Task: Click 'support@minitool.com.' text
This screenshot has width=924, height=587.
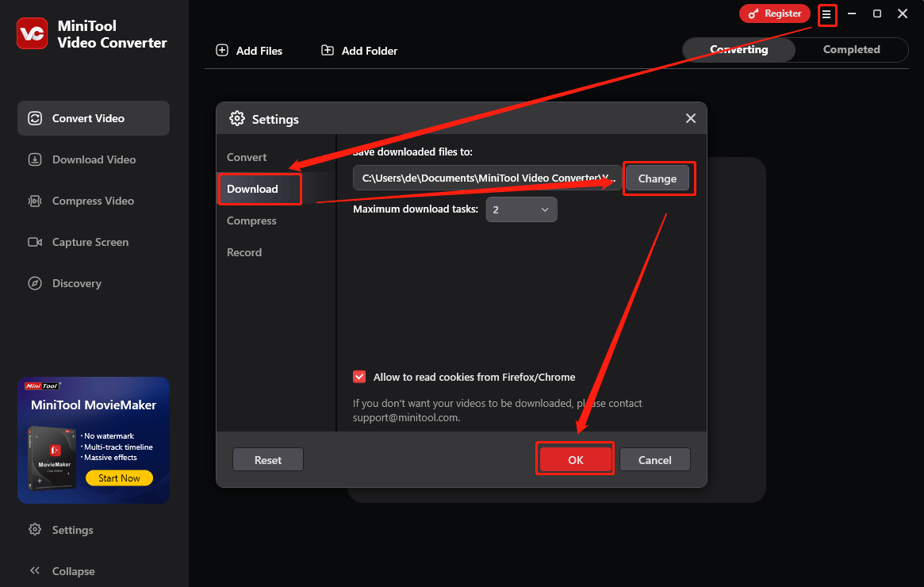Action: [x=407, y=418]
